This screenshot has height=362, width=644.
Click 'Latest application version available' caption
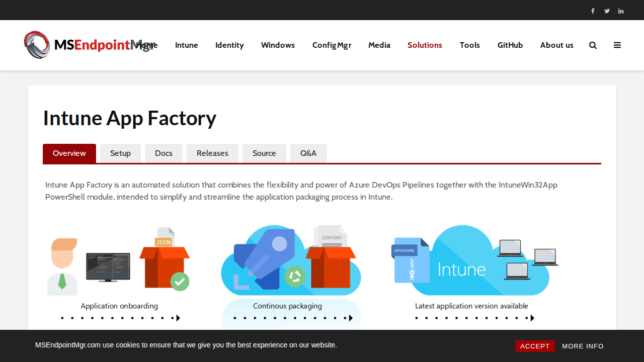coord(471,306)
